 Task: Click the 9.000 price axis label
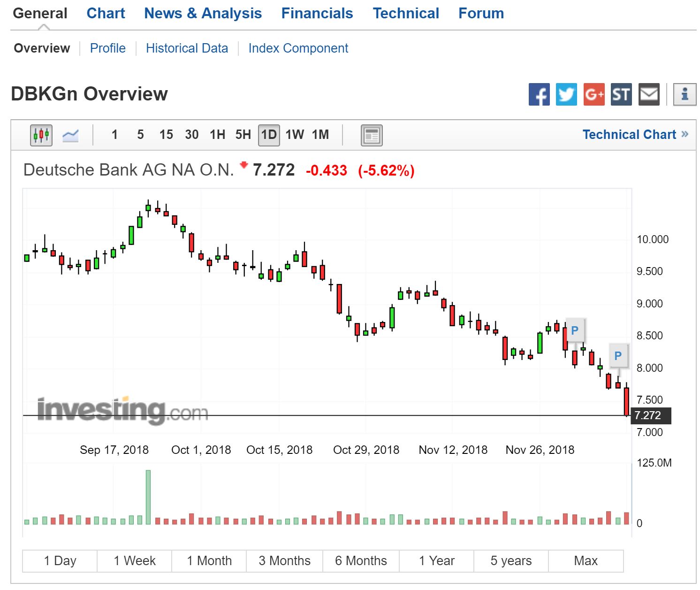click(x=650, y=304)
